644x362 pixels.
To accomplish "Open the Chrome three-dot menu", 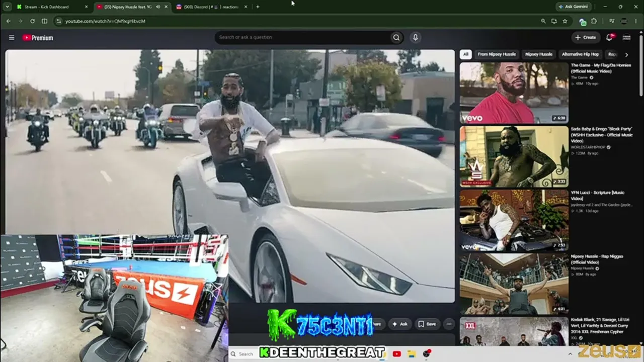I will click(x=636, y=21).
